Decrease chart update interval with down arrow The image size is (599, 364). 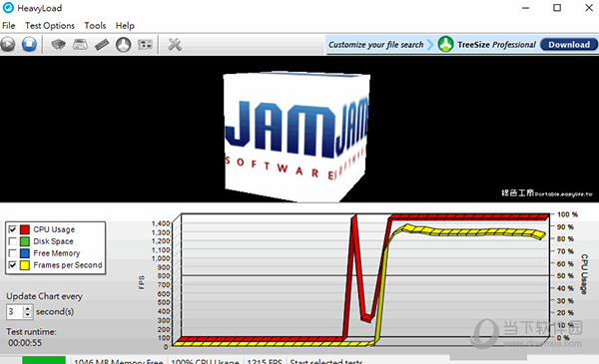(x=27, y=315)
